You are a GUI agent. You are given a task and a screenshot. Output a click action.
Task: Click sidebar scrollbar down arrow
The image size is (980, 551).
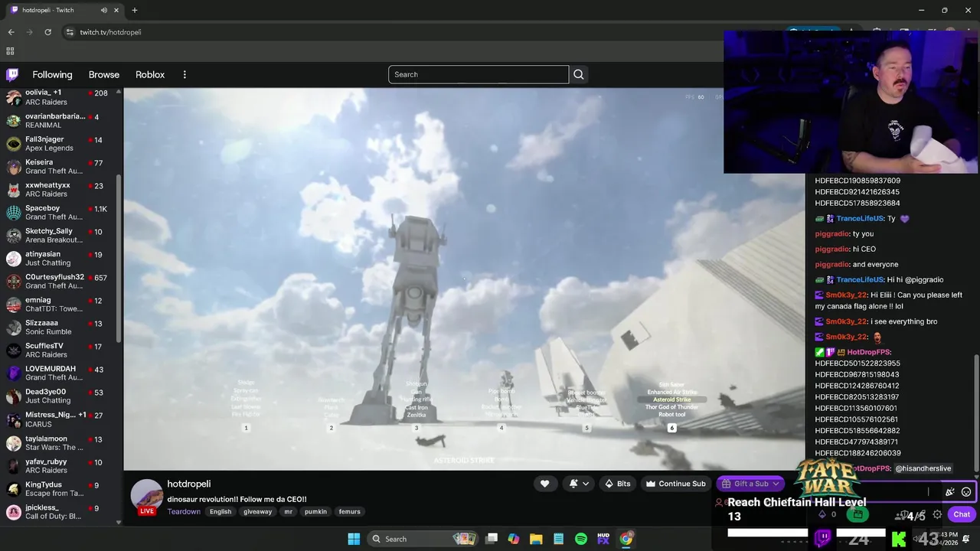pos(119,522)
